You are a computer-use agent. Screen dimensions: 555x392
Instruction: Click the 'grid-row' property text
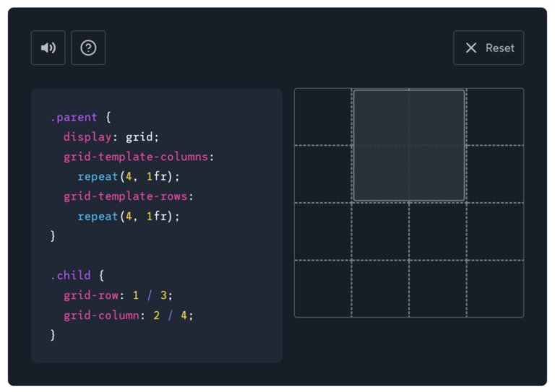tap(91, 295)
